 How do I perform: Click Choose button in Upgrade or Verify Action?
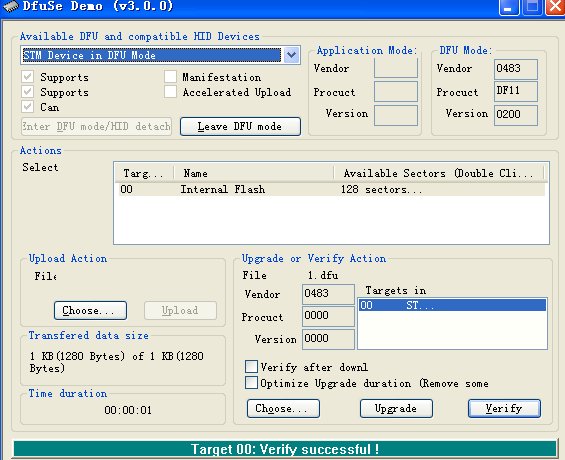(x=283, y=408)
